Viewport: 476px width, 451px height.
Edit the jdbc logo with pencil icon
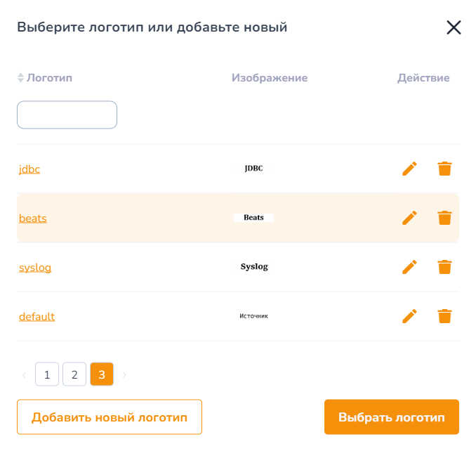tap(409, 169)
